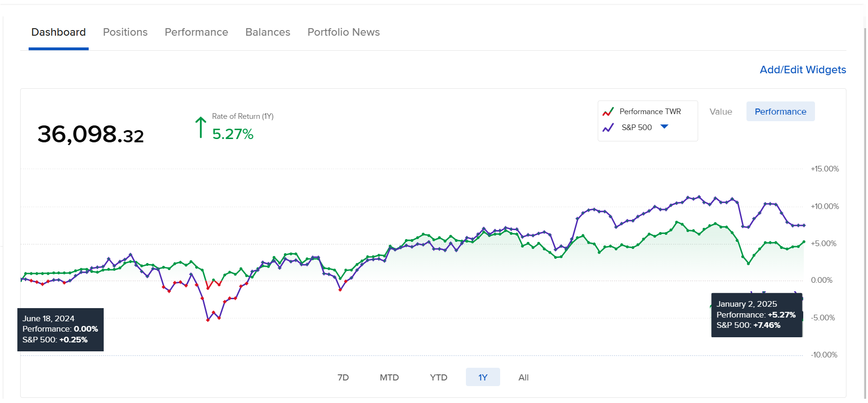Screen dimensions: 868x403
Task: Click the Add/Edit Widgets link
Action: tap(802, 70)
